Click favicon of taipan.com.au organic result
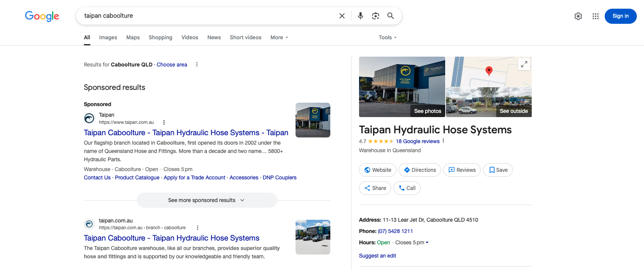Viewport: 644px width, 270px height. point(89,224)
